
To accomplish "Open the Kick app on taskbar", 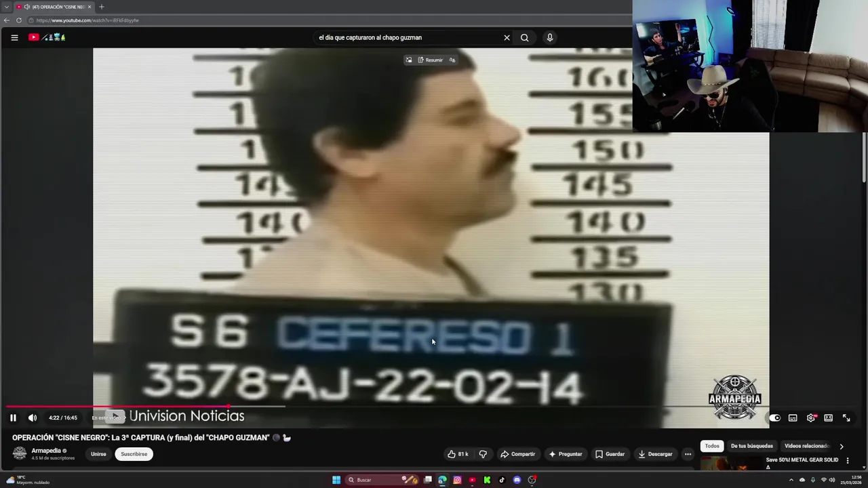I will tap(487, 480).
